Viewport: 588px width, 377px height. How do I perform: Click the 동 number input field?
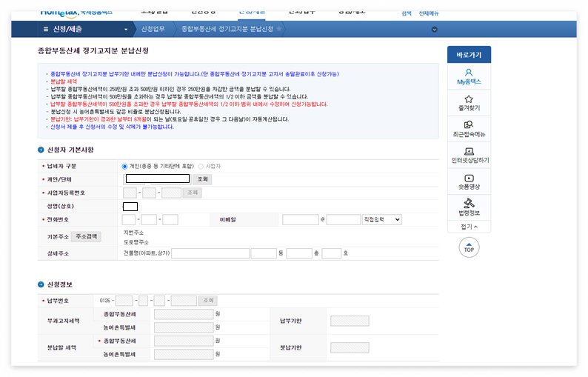coord(264,253)
